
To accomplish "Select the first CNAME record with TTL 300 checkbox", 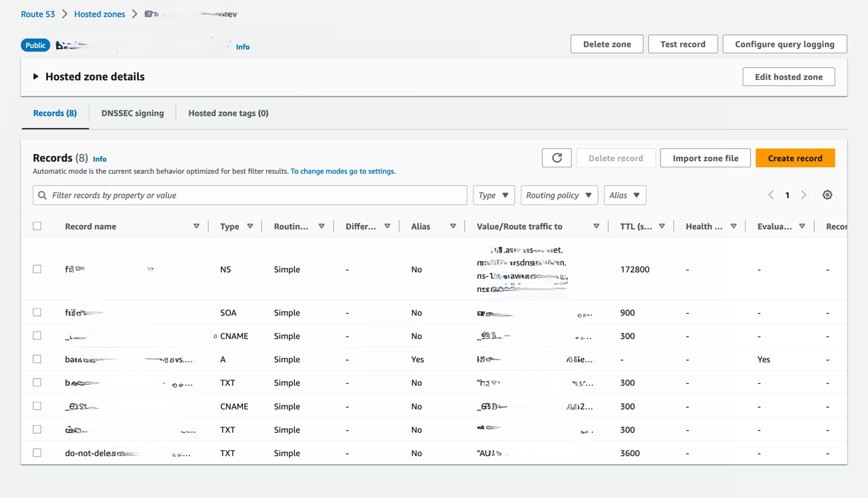I will click(x=38, y=336).
